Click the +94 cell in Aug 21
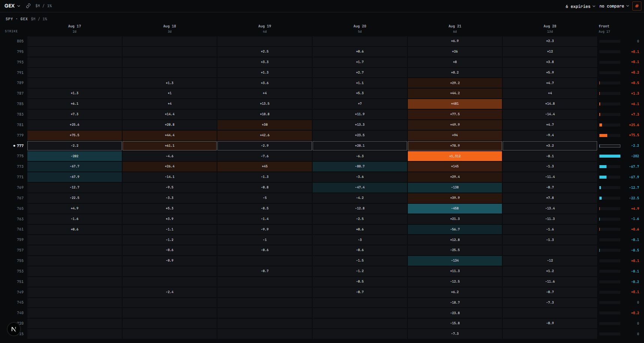This screenshot has height=343, width=644. click(x=455, y=135)
